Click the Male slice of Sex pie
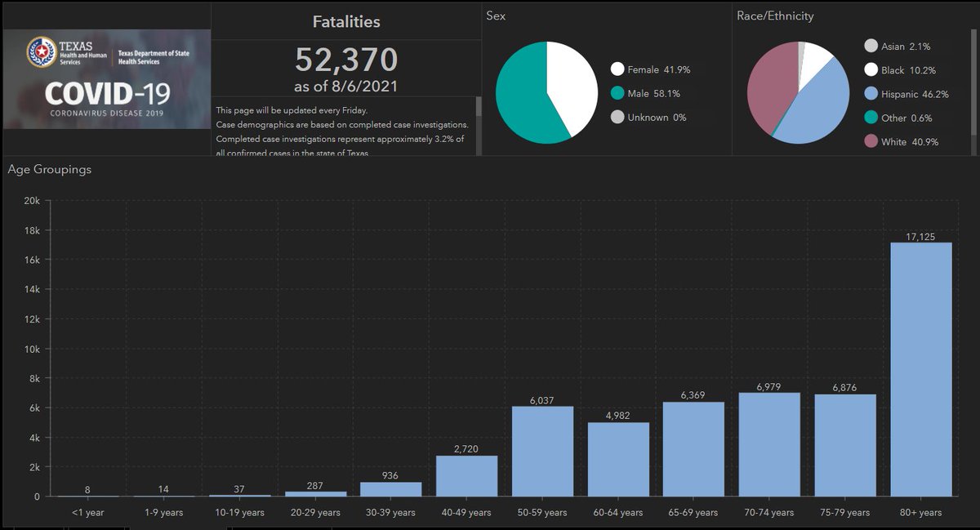This screenshot has width=980, height=530. point(520,98)
